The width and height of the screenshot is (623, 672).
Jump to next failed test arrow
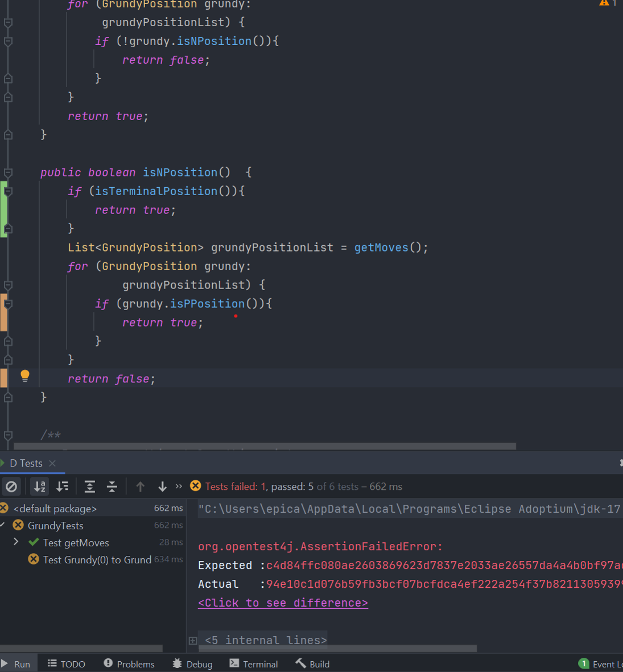(x=163, y=487)
